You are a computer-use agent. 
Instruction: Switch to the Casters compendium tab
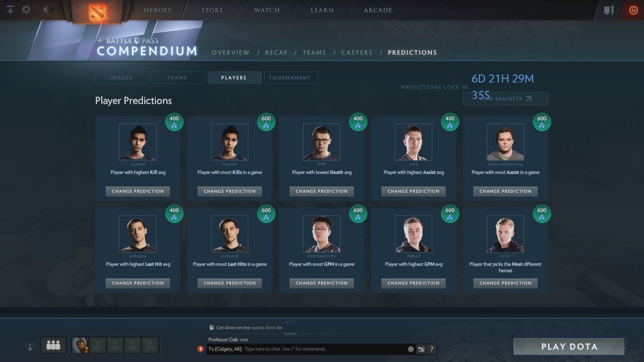coord(357,52)
